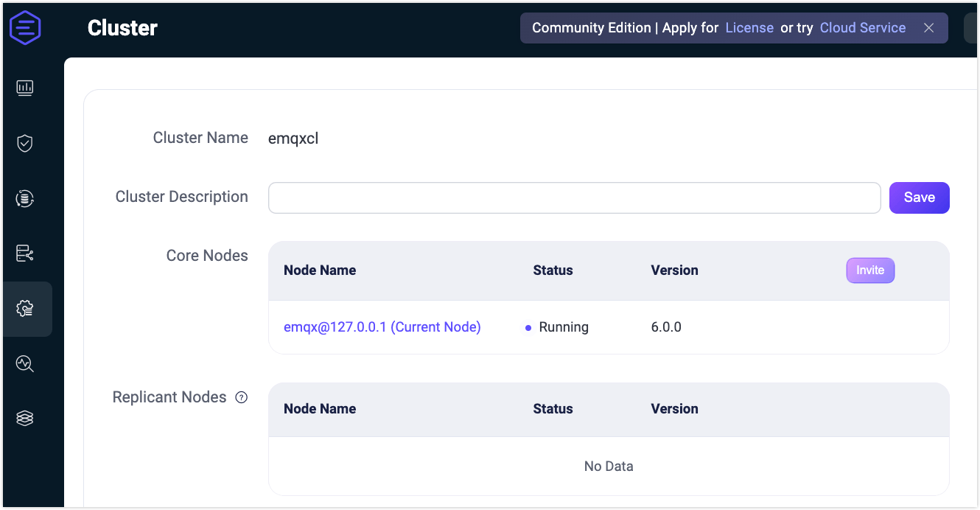Open the Monitoring chart icon in the sidebar
The height and width of the screenshot is (510, 980).
coord(25,88)
